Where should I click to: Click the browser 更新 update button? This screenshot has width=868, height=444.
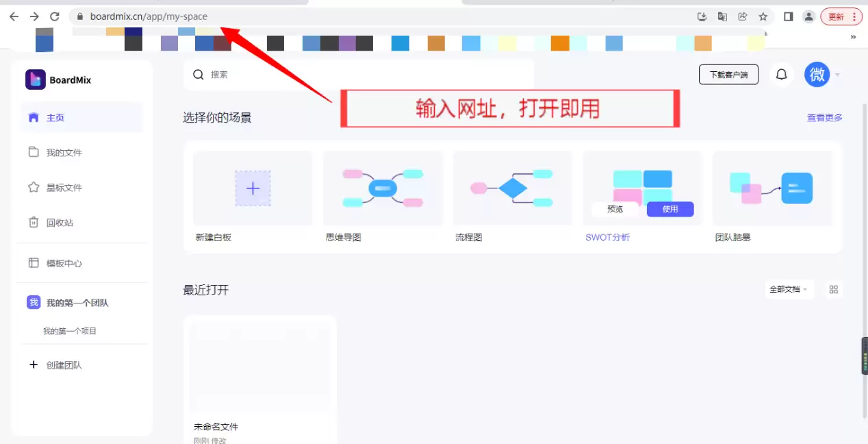pyautogui.click(x=841, y=16)
